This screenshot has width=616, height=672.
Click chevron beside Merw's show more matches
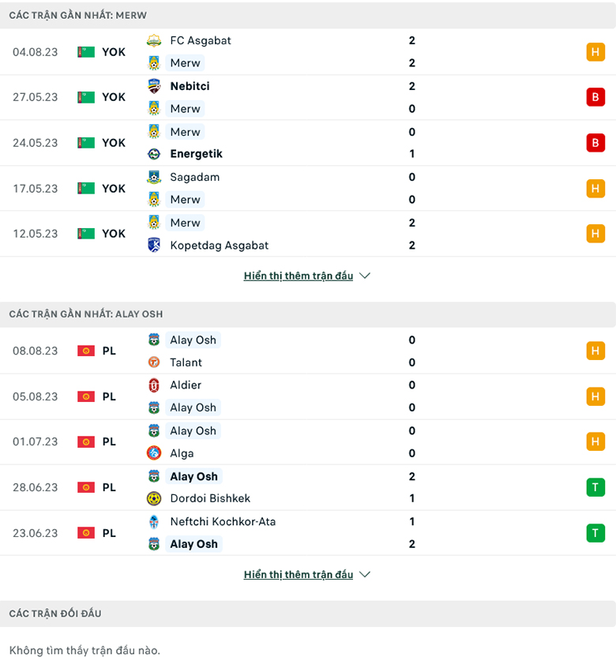[x=364, y=276]
